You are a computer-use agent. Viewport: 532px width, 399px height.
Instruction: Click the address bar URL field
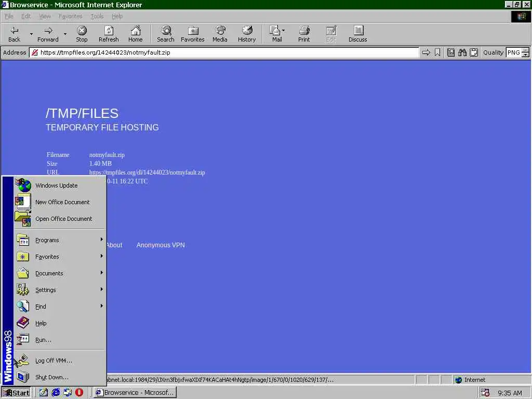pyautogui.click(x=224, y=52)
